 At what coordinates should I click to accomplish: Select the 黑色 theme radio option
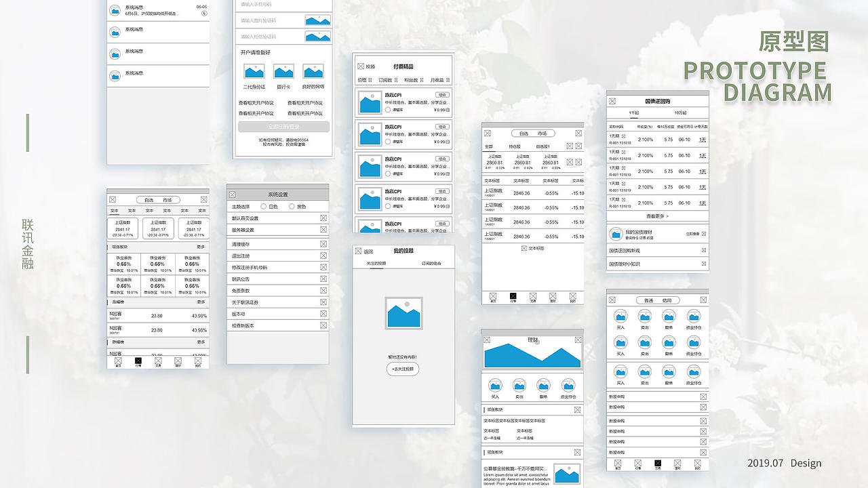click(292, 206)
